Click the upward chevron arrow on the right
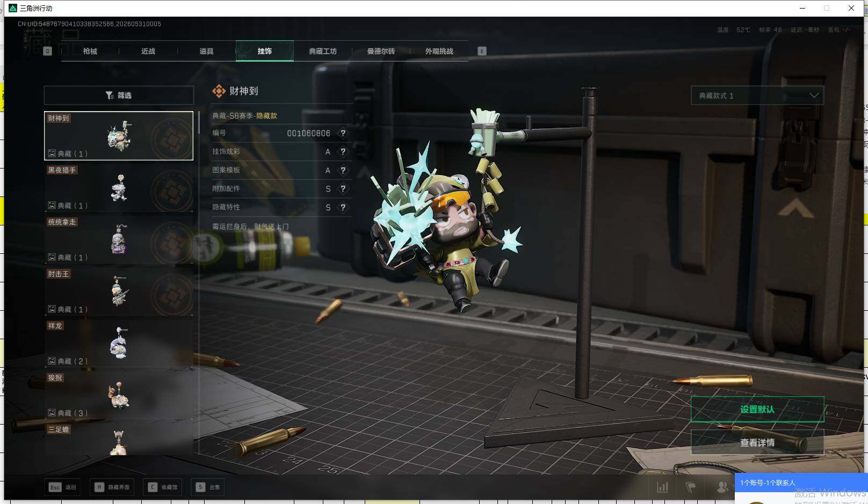The width and height of the screenshot is (868, 504). pyautogui.click(x=795, y=208)
